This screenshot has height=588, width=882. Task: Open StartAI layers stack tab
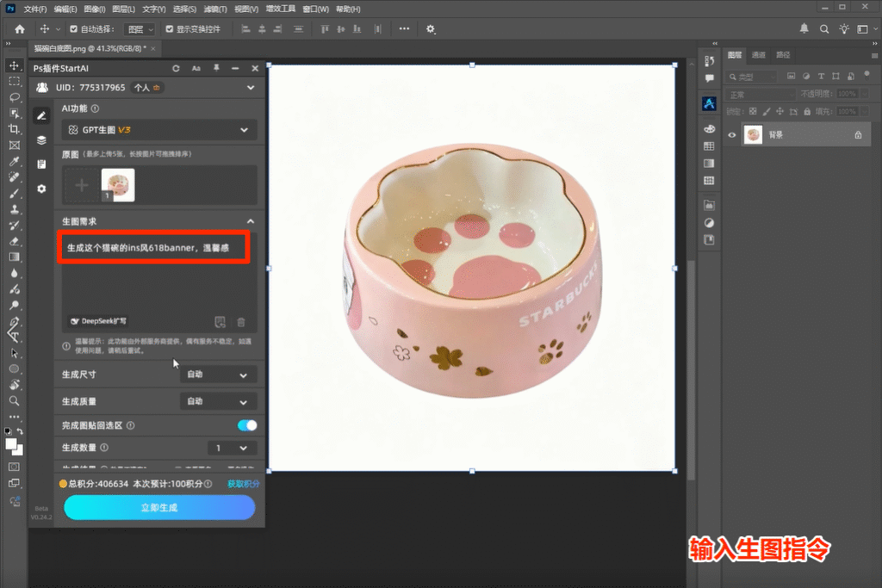(41, 140)
